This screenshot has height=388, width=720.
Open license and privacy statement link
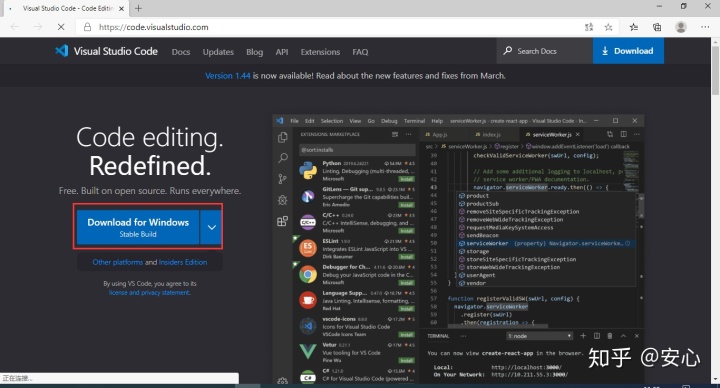click(x=149, y=292)
